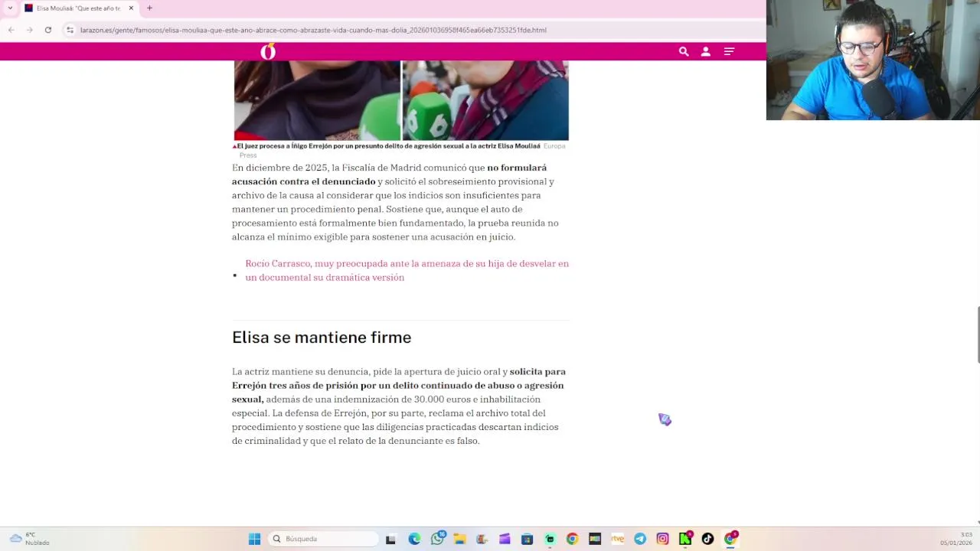The height and width of the screenshot is (551, 980).
Task: Open the weather widget showing Nublado
Action: point(29,539)
